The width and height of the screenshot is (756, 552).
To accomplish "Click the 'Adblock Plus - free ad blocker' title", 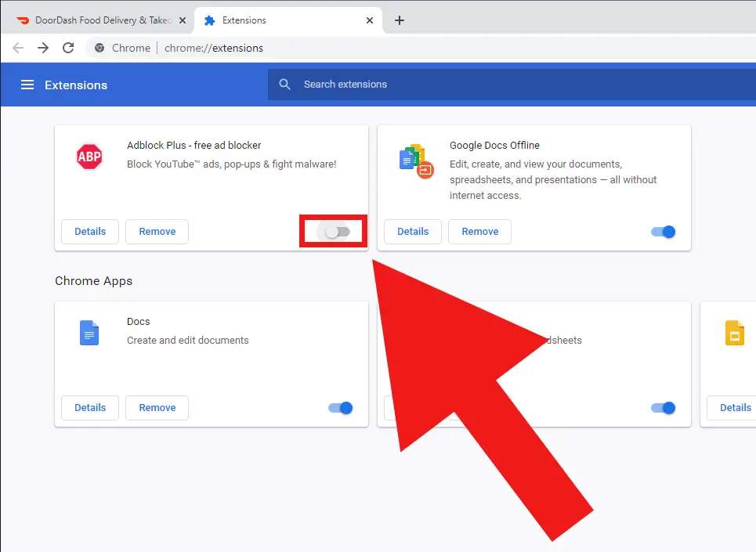I will (x=194, y=145).
